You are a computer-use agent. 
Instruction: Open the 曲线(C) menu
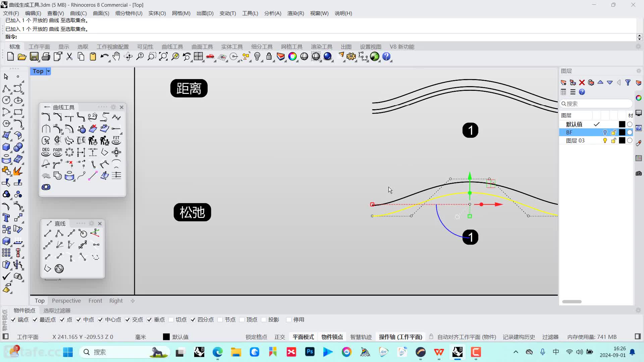point(78,13)
